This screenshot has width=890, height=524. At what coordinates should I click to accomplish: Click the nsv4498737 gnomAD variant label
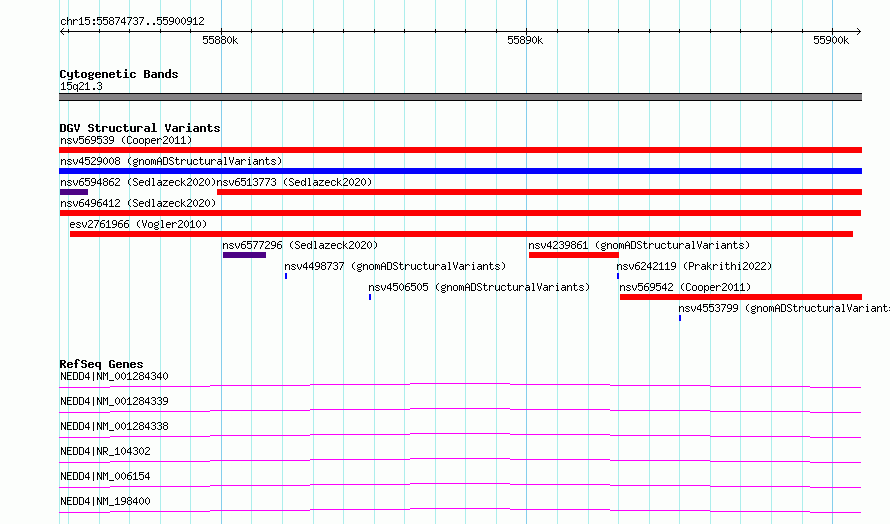pos(394,266)
